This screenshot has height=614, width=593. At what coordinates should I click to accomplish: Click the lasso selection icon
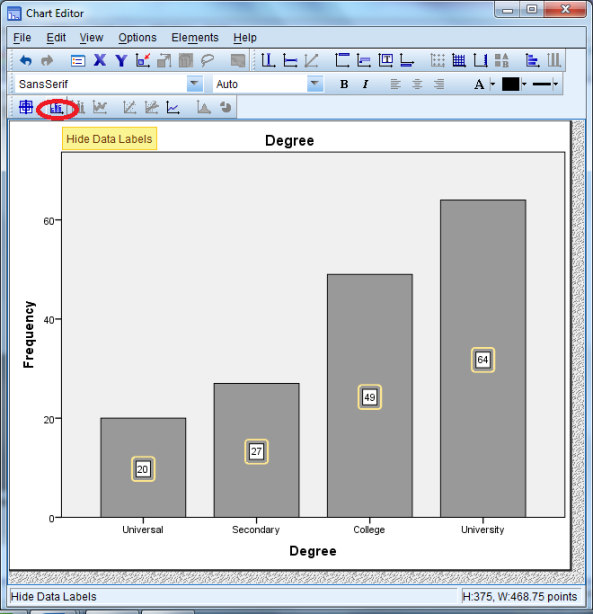coord(208,60)
